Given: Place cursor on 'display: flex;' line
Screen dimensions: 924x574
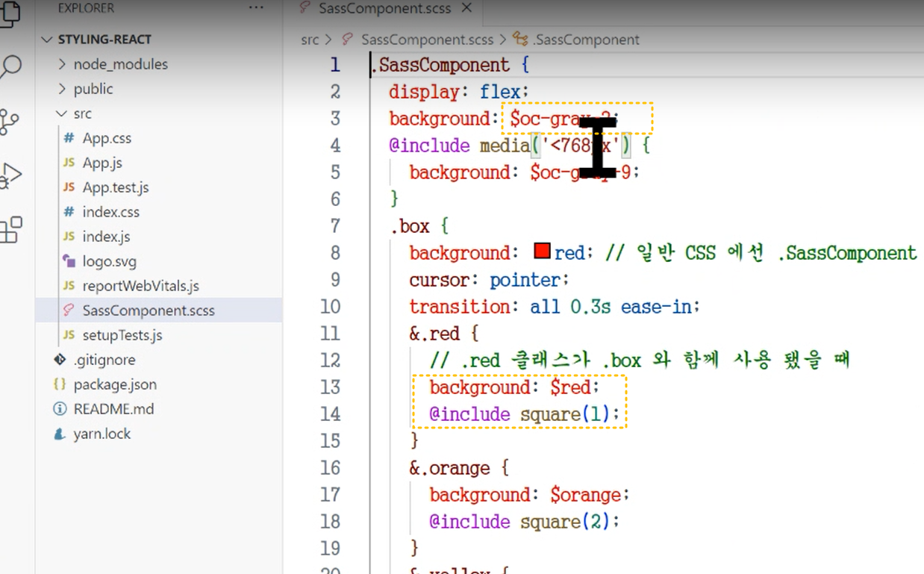Looking at the screenshot, I should [x=458, y=92].
